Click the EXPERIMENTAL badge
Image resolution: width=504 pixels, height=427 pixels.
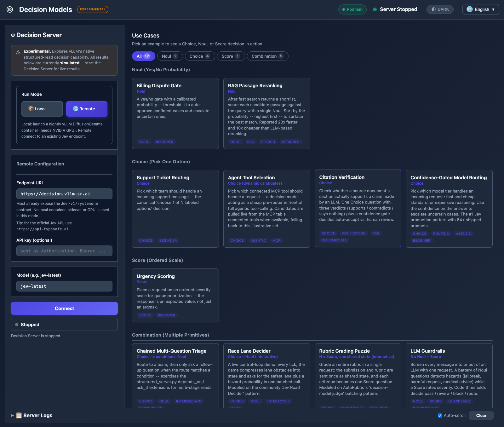[93, 9]
